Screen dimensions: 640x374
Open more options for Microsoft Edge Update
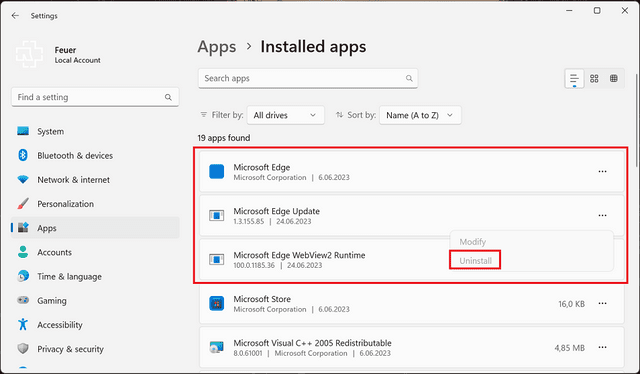(602, 215)
